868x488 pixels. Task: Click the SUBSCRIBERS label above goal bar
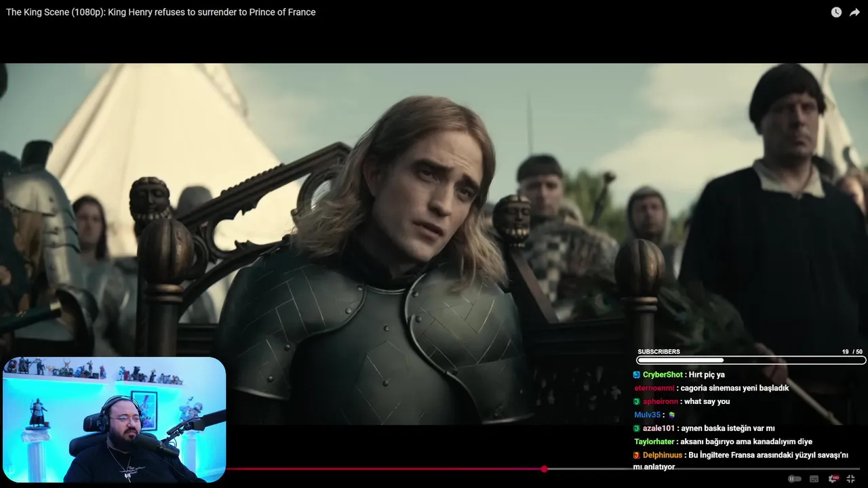coord(658,352)
